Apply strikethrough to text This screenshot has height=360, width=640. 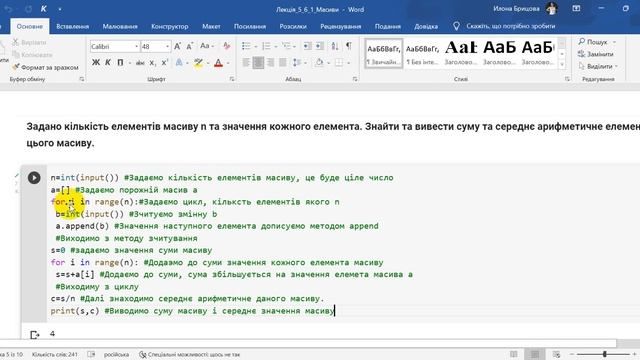pyautogui.click(x=140, y=62)
